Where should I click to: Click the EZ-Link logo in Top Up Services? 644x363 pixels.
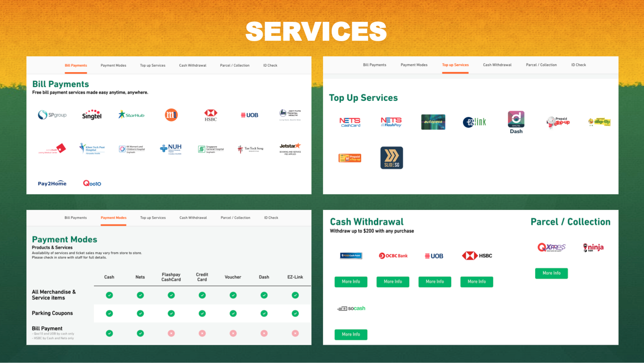[474, 122]
